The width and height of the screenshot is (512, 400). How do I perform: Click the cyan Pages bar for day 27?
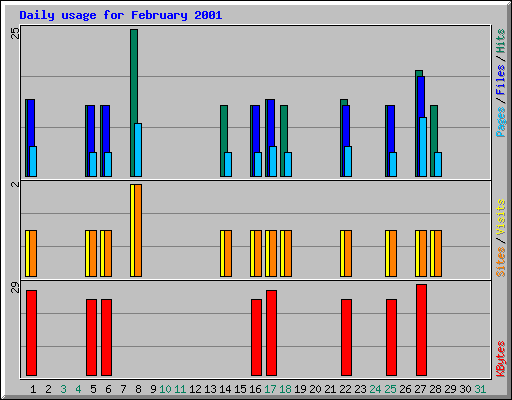(423, 147)
